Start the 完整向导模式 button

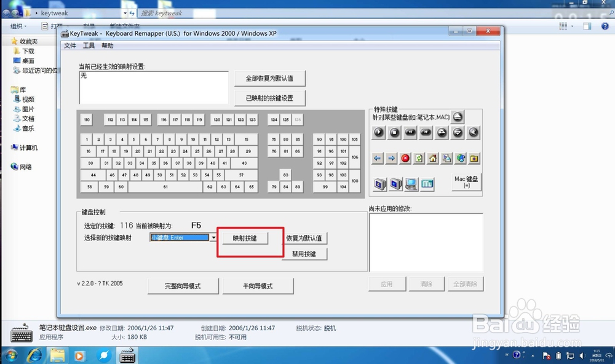click(183, 286)
